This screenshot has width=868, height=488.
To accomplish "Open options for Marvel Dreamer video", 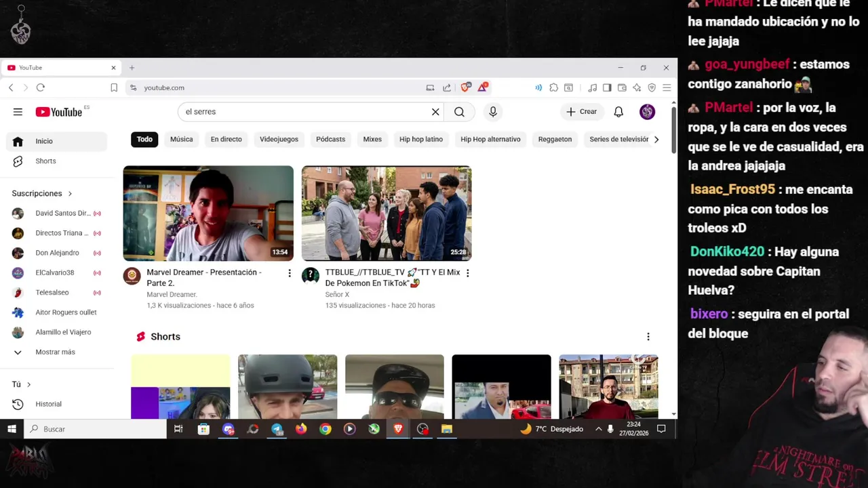I will point(290,273).
